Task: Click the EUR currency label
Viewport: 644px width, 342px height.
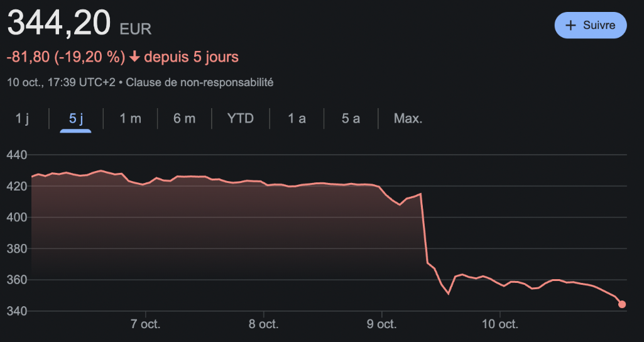Action: [135, 29]
